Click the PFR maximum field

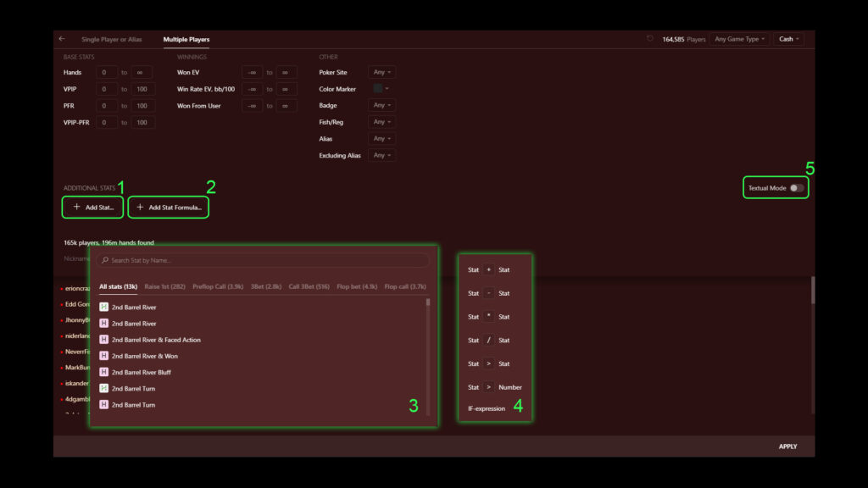pyautogui.click(x=142, y=106)
